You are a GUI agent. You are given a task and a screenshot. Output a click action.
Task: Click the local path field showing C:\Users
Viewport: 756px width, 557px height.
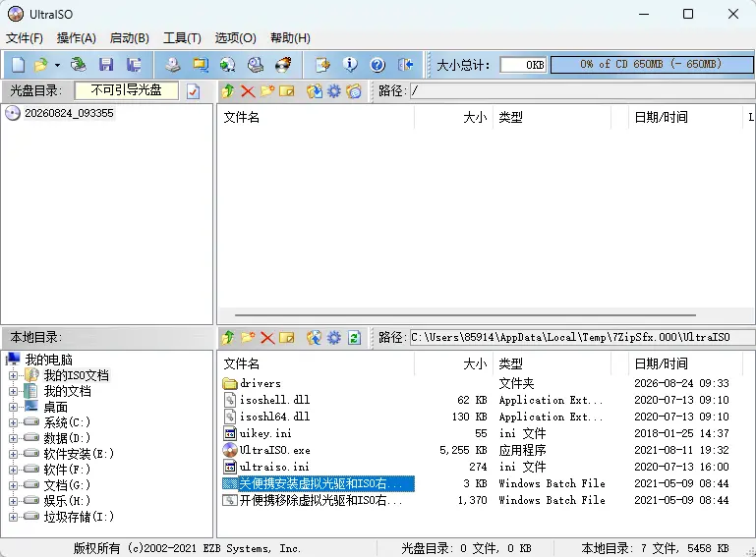[582, 337]
